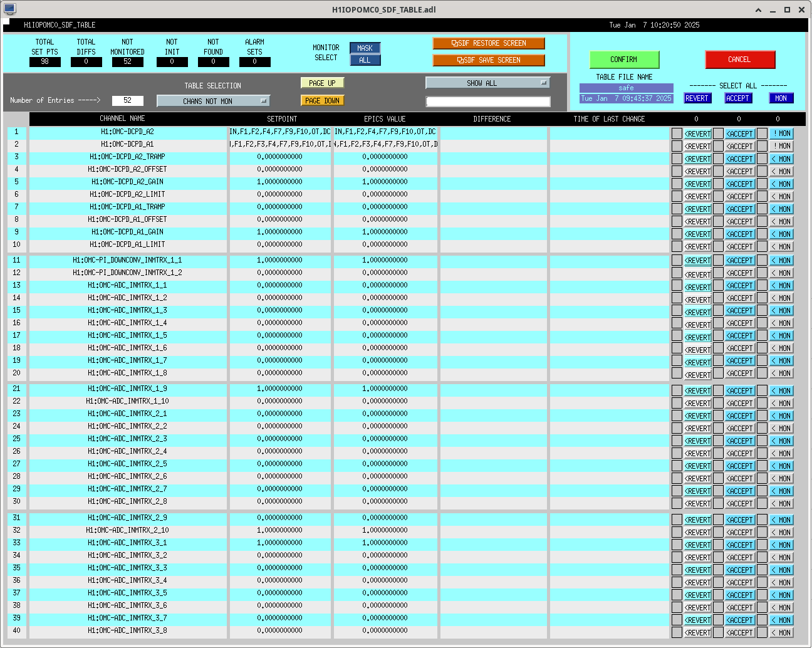Click the TIME OF LAST CHANGE column header

coord(609,118)
